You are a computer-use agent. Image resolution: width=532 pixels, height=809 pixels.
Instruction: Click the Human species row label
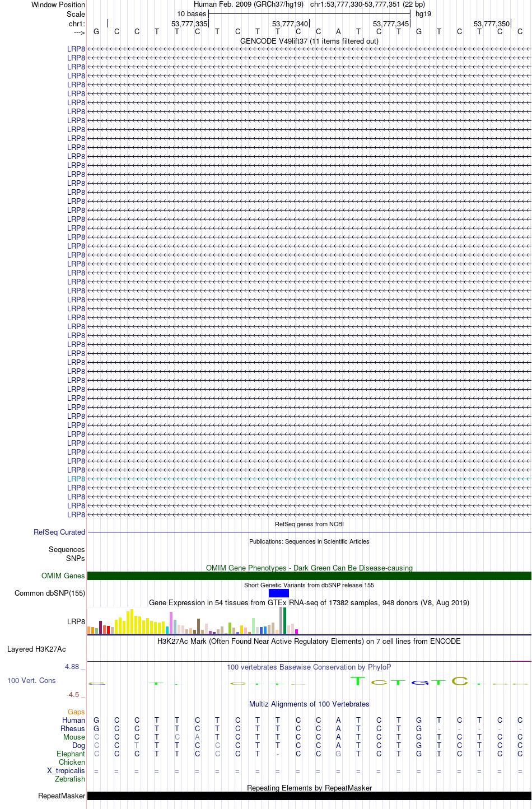74,720
